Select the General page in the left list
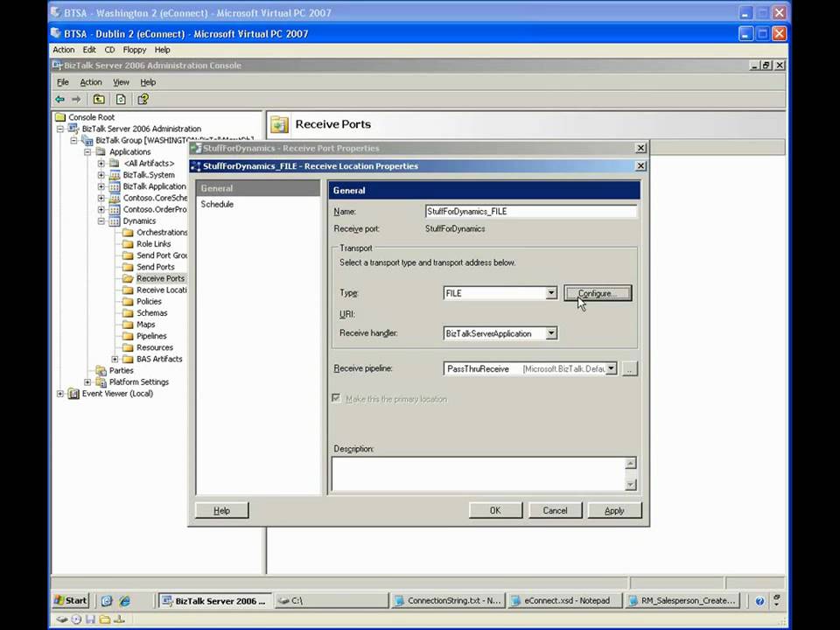The width and height of the screenshot is (840, 630). 257,188
